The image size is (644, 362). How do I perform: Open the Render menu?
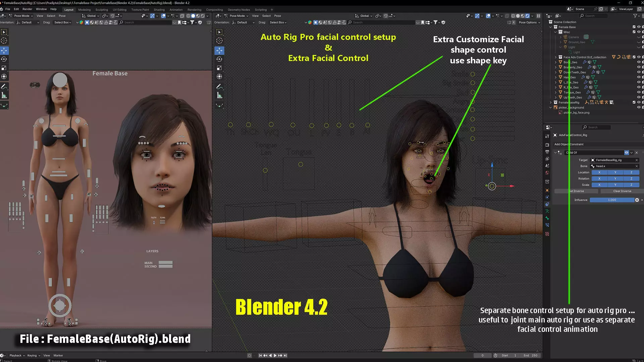point(27,9)
